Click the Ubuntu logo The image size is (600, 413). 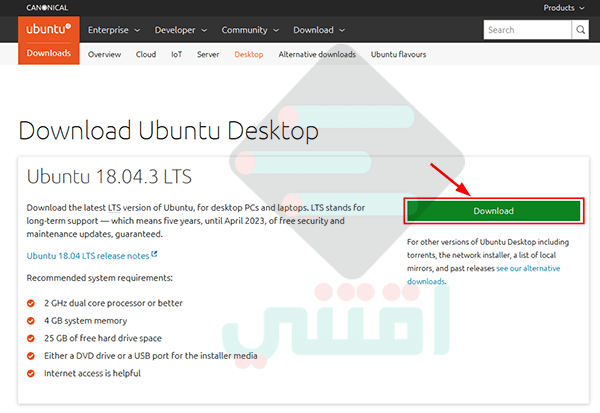point(49,29)
